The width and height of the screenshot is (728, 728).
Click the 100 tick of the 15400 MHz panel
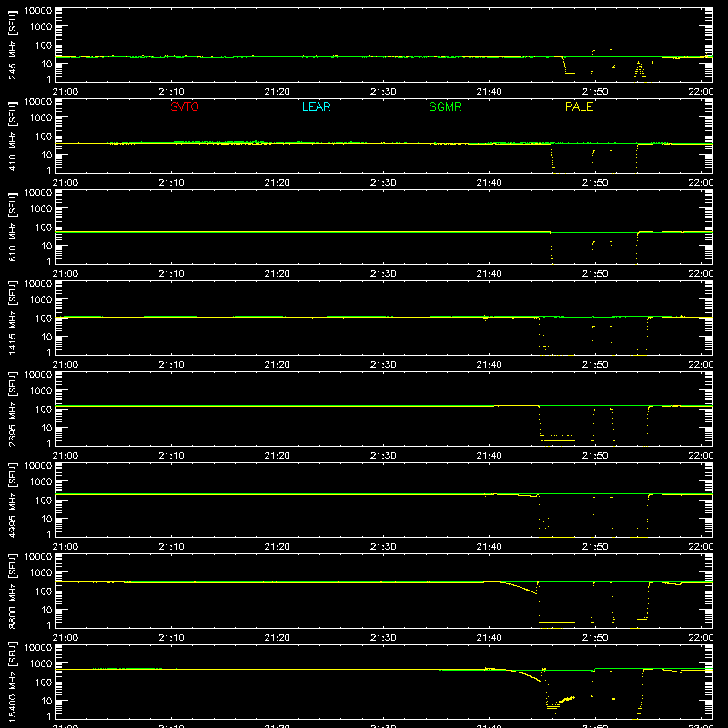44,682
